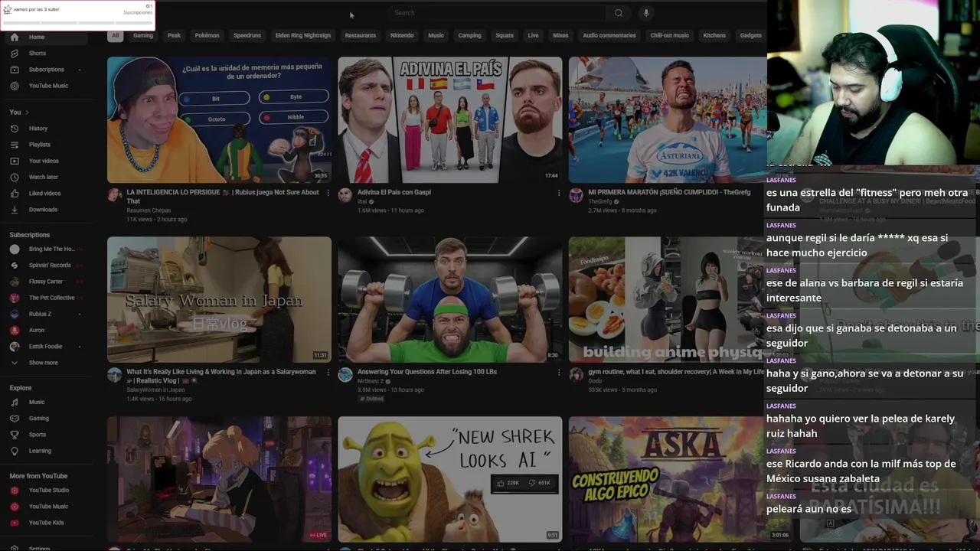Image resolution: width=980 pixels, height=551 pixels.
Task: Open Ibai channel avatar beside Adivina El País
Action: pyautogui.click(x=345, y=195)
